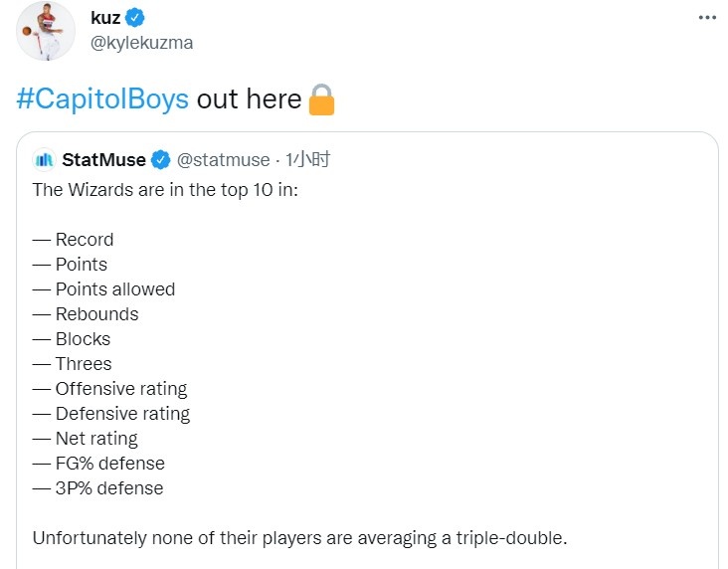Click the StatMuse logo avatar

44,160
